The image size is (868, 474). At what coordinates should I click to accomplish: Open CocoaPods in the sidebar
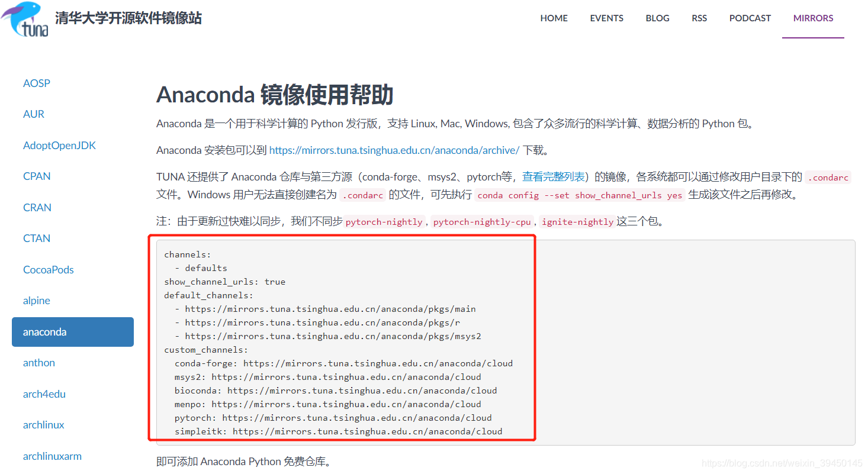pyautogui.click(x=49, y=270)
